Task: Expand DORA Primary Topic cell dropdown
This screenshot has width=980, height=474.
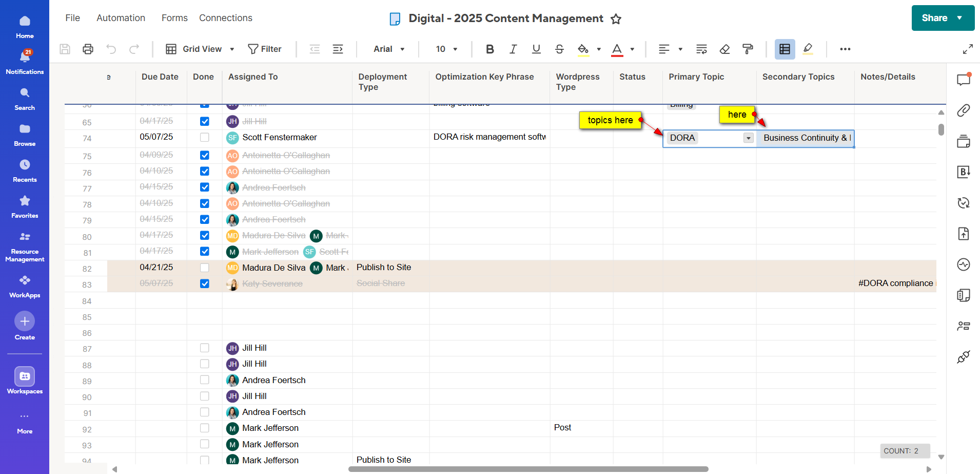Action: click(749, 138)
